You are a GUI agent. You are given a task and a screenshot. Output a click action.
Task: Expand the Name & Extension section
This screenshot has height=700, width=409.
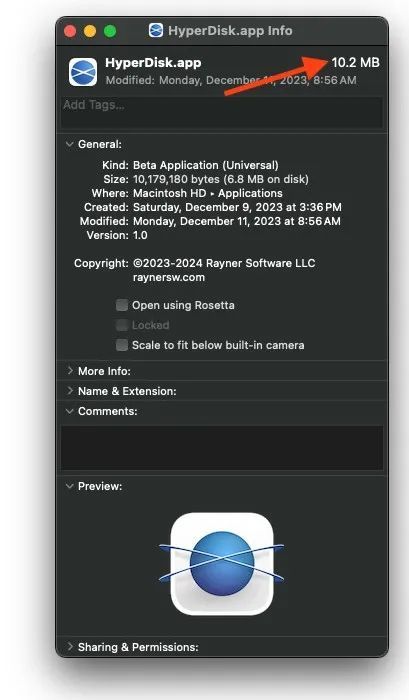(70, 391)
